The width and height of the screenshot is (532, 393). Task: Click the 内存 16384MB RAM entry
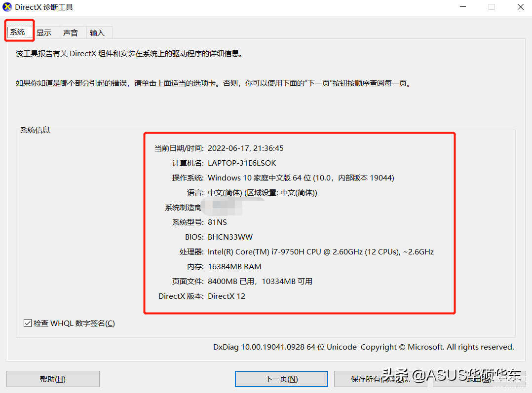[234, 267]
